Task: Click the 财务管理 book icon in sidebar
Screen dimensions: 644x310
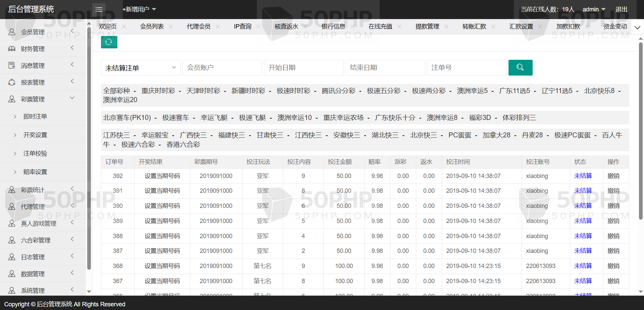Action: pyautogui.click(x=12, y=49)
